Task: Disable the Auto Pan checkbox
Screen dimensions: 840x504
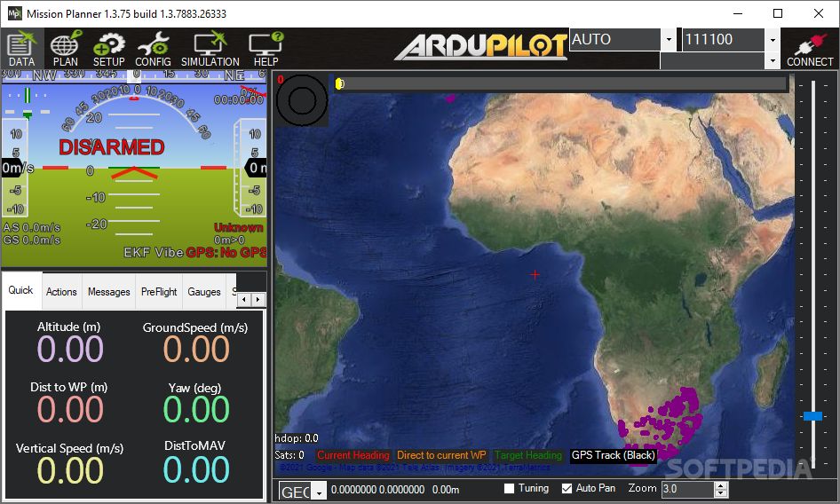Action: click(x=567, y=488)
